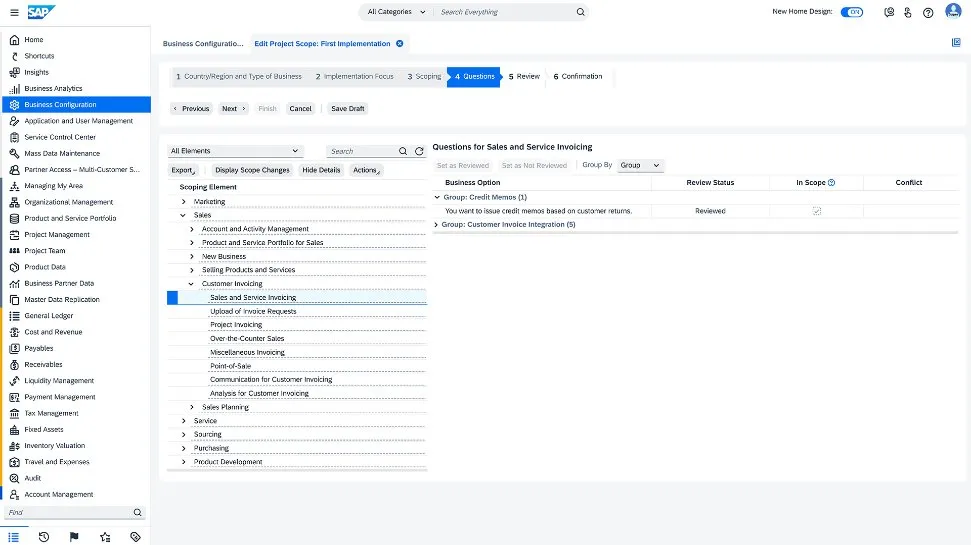Image resolution: width=971 pixels, height=545 pixels.
Task: Expand the Marketing tree node
Action: coord(183,202)
